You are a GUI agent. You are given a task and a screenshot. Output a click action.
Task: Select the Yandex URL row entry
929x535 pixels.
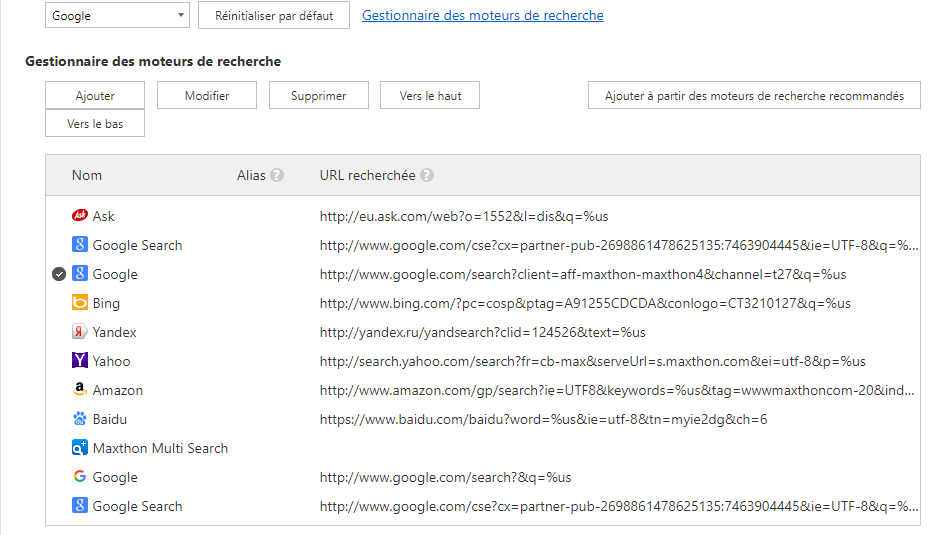coord(482,332)
